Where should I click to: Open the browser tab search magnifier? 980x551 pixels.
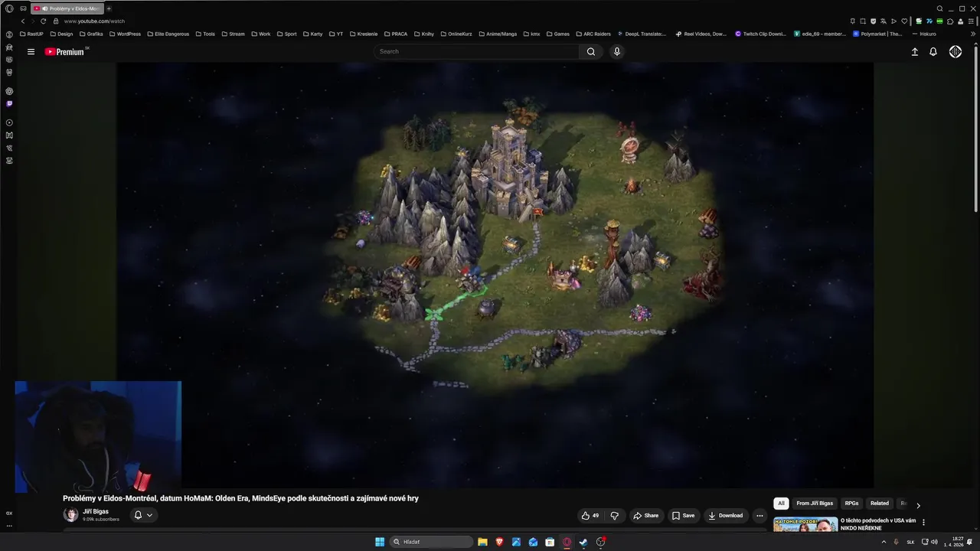[x=940, y=8]
